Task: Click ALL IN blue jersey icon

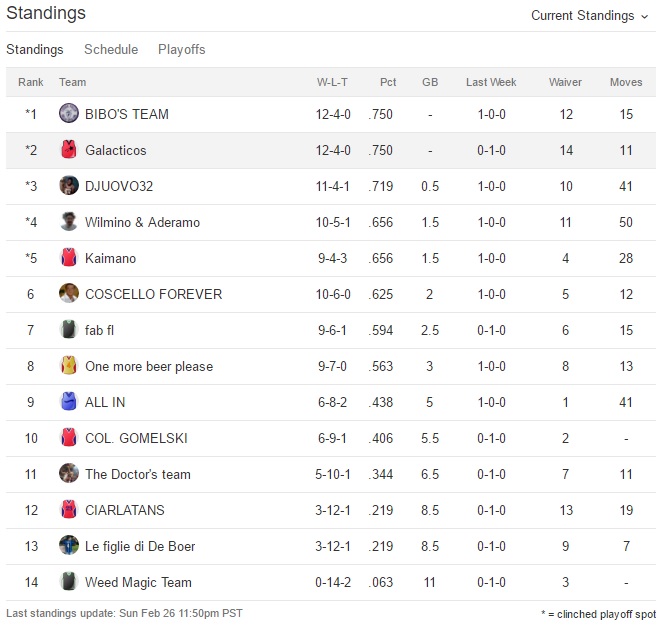Action: [68, 402]
